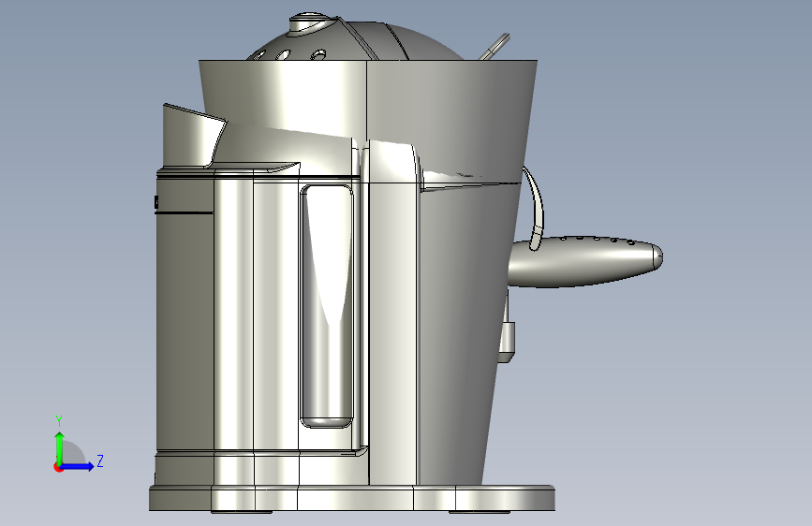The width and height of the screenshot is (812, 526).
Task: Select the juicer's lever handle
Action: (584, 260)
